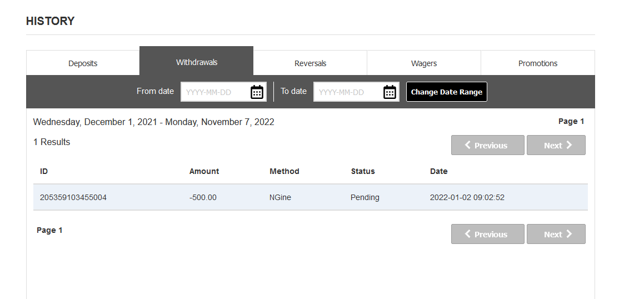Click the bottom Next page button

click(x=556, y=234)
